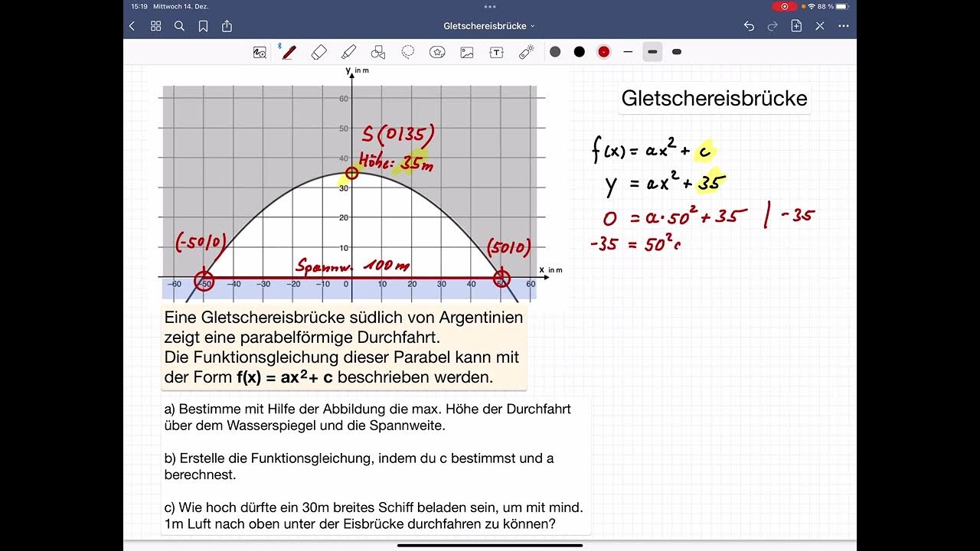
Task: Select the Laser pointer tool
Action: (x=527, y=52)
